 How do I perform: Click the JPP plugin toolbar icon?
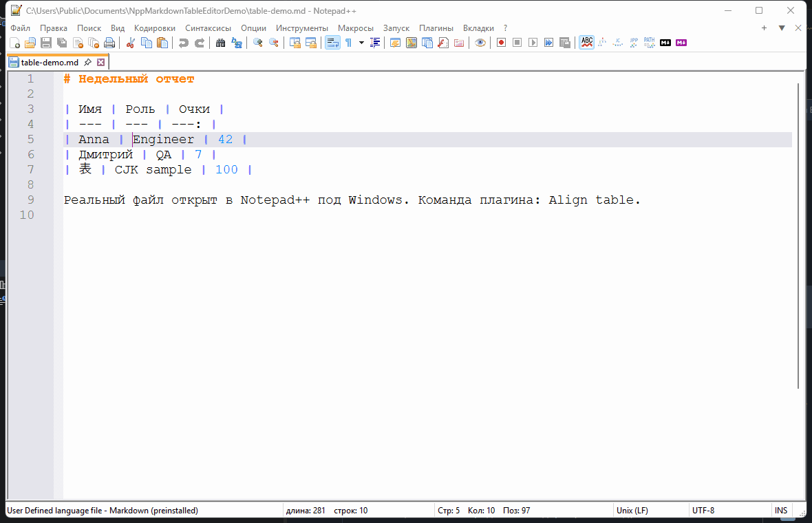coord(634,43)
